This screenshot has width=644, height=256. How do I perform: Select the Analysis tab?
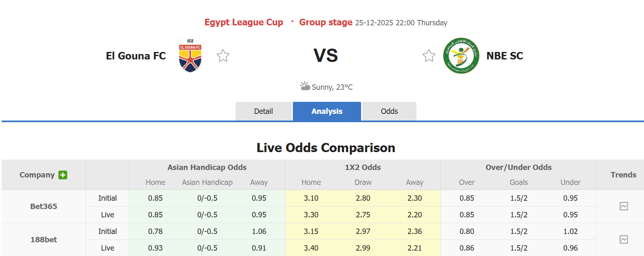[327, 111]
